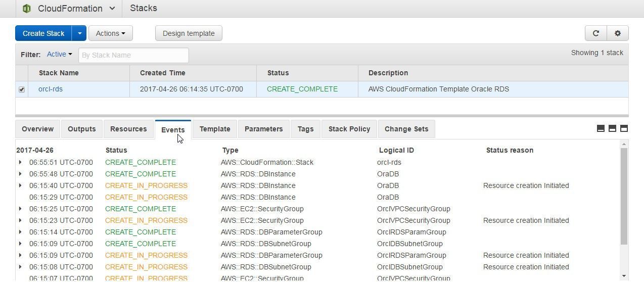Focus the By Stack Name filter field
Image resolution: width=644 pixels, height=282 pixels.
tap(133, 55)
